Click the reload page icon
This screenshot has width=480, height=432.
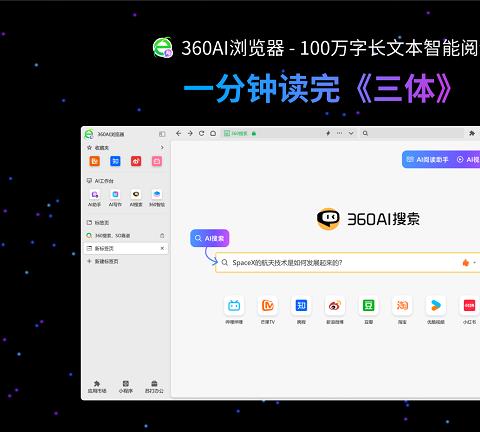(x=201, y=133)
